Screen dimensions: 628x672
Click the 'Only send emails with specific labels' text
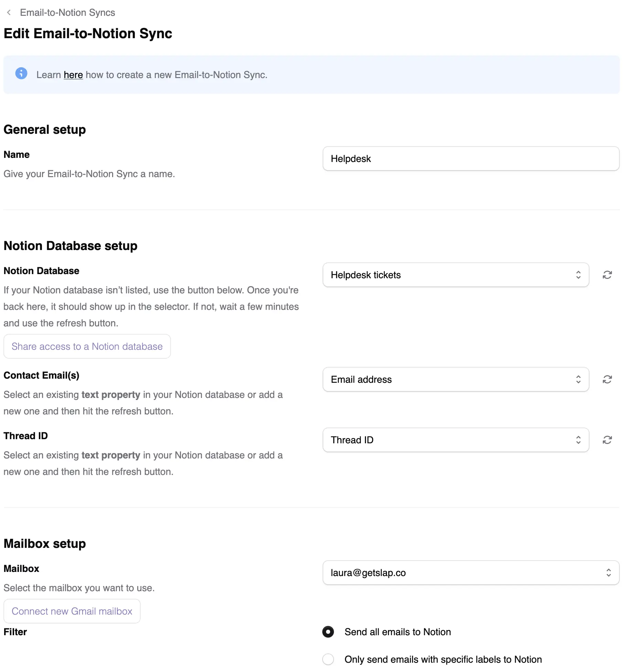[443, 659]
